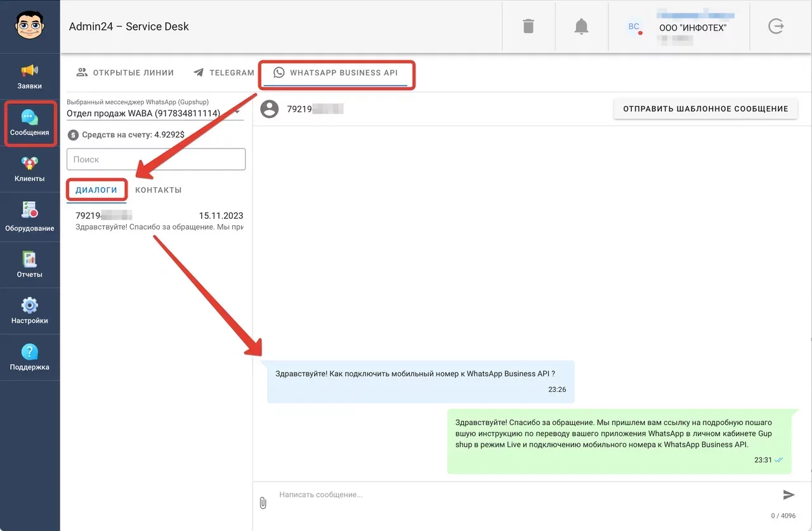Click the dollar balance coin icon
Image resolution: width=812 pixels, height=531 pixels.
click(72, 134)
